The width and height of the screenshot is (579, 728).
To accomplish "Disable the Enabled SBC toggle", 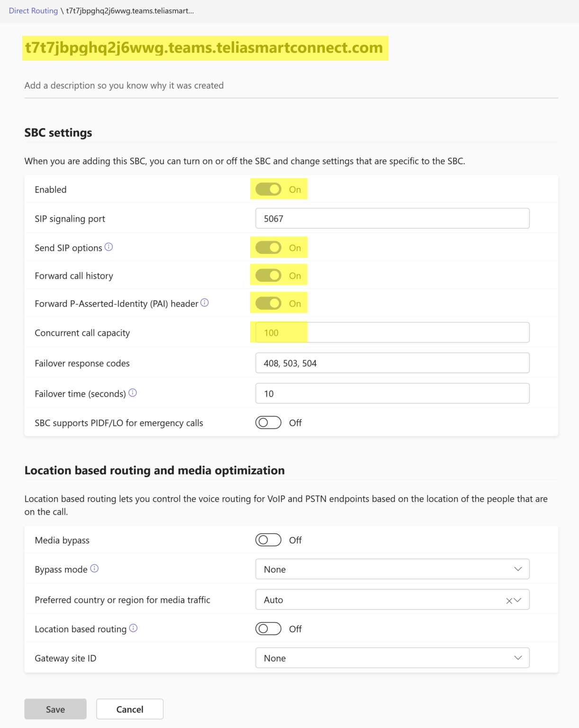I will [268, 189].
